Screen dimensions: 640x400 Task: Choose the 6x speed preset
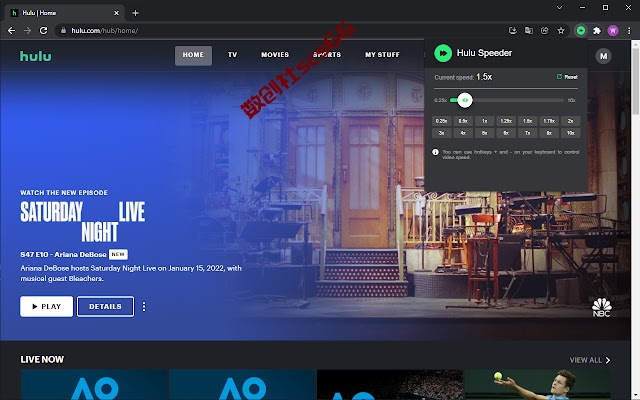(x=506, y=133)
